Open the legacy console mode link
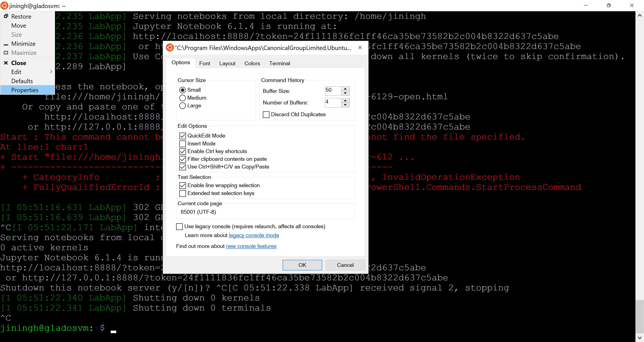644x342 pixels. click(254, 235)
